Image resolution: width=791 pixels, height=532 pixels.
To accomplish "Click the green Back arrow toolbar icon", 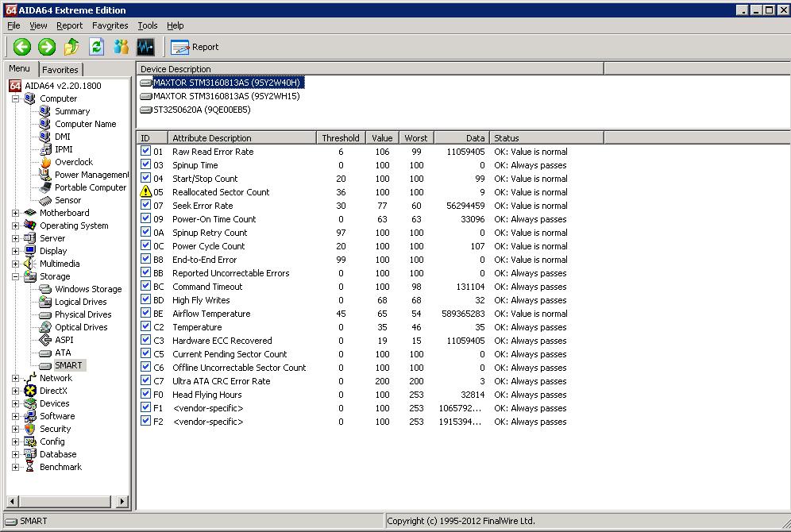I will [21, 47].
